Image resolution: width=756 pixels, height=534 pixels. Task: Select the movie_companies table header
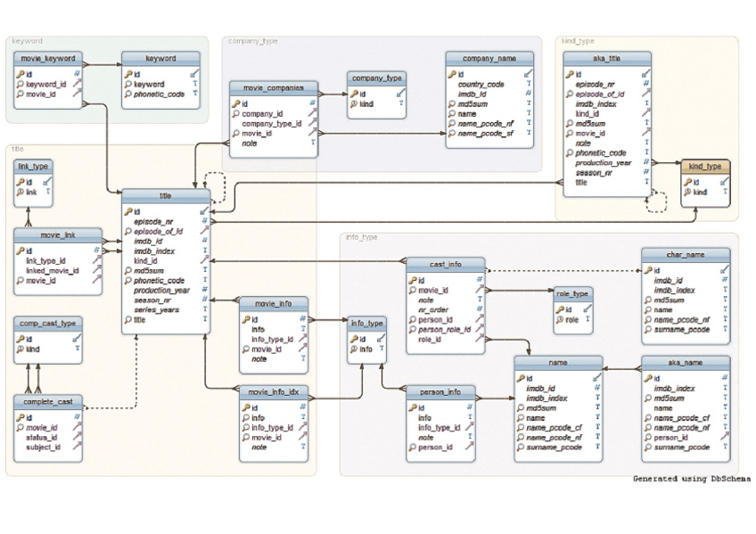(273, 87)
